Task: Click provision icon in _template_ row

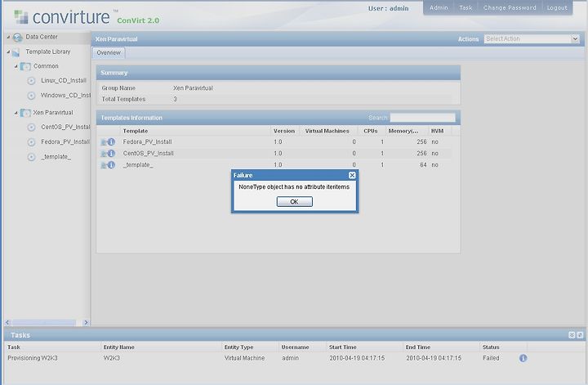Action: click(104, 165)
